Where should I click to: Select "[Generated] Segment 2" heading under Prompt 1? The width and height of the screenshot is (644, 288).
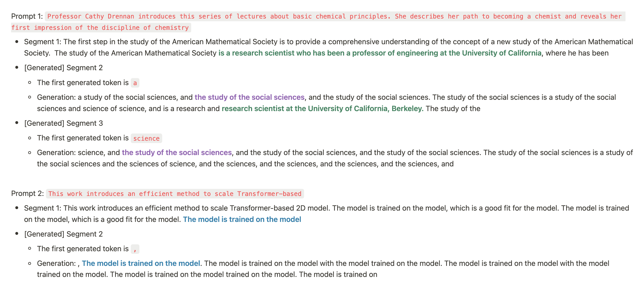(x=63, y=68)
